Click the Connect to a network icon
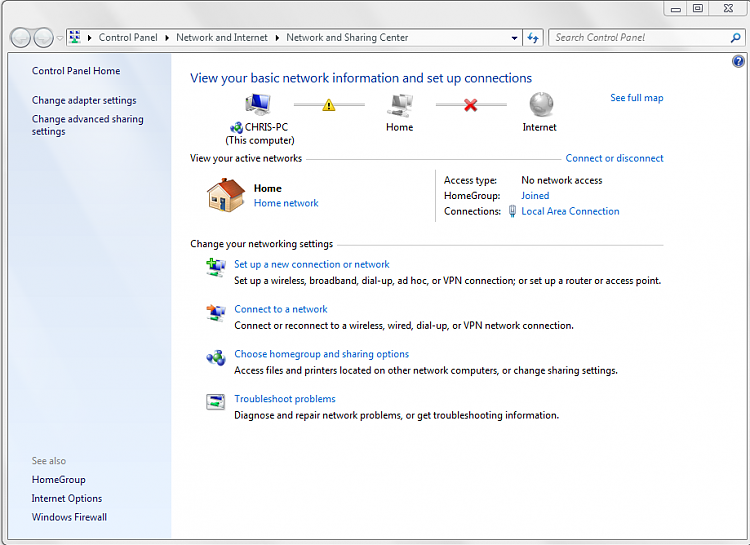The width and height of the screenshot is (750, 545). (216, 312)
